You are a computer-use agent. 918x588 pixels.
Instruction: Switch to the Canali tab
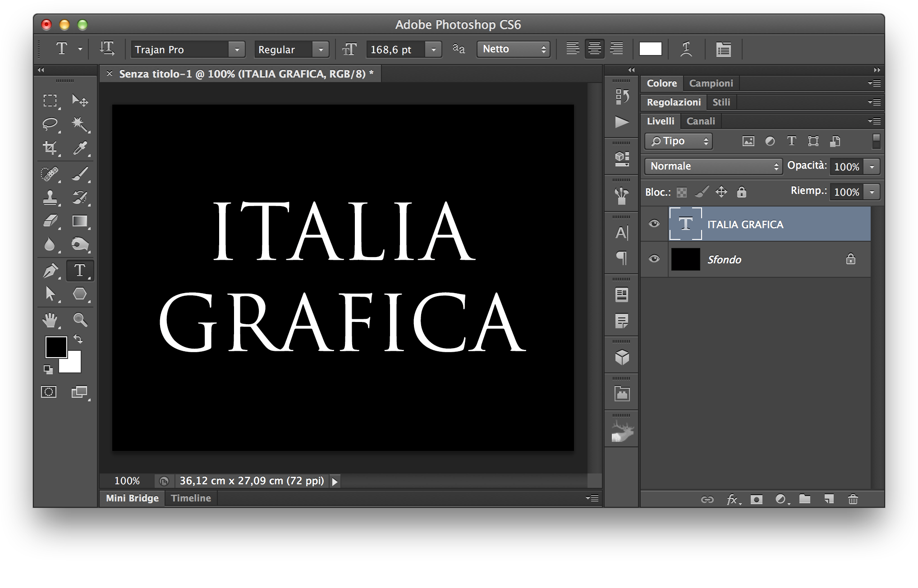pos(700,121)
